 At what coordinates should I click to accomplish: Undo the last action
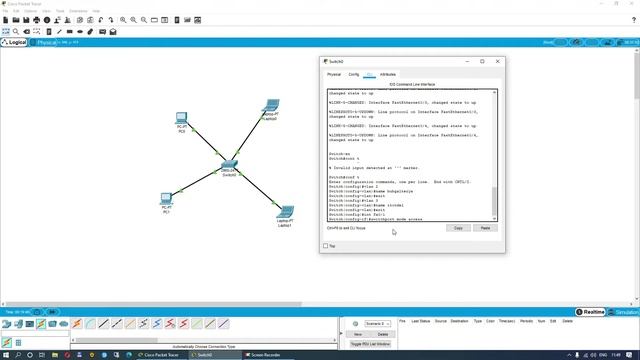click(101, 20)
